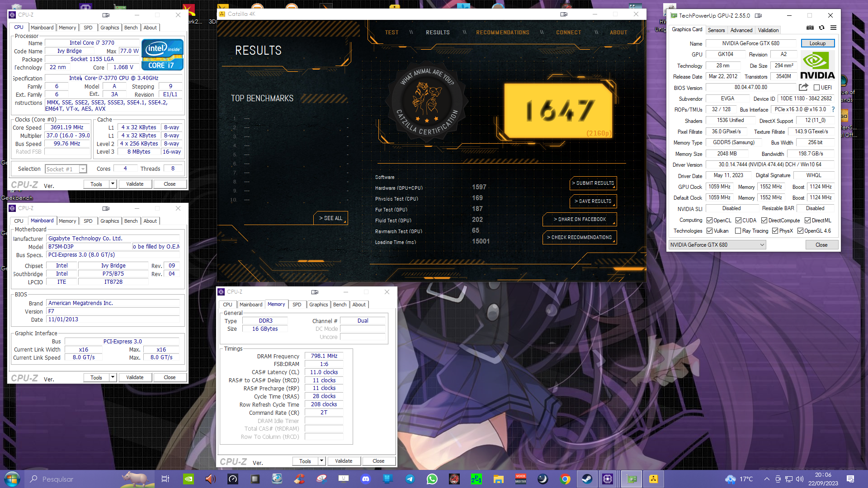Toggle the Ray Tracing checkbox
The width and height of the screenshot is (868, 488).
[x=738, y=231]
